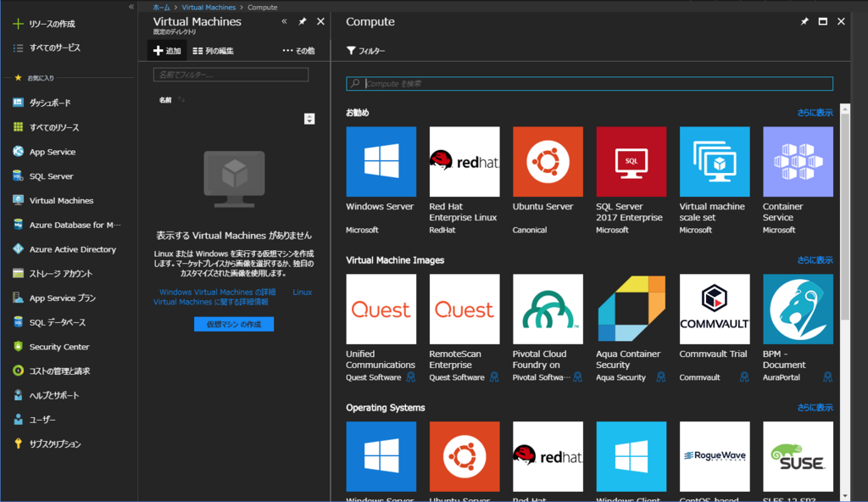Open Subscriptions key icon item
Viewport: 868px width, 502px height.
(x=19, y=443)
